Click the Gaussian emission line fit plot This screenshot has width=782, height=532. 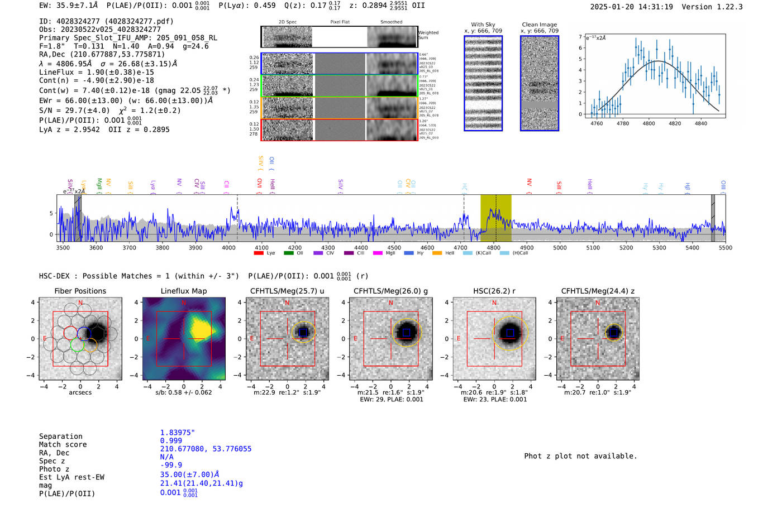click(655, 76)
